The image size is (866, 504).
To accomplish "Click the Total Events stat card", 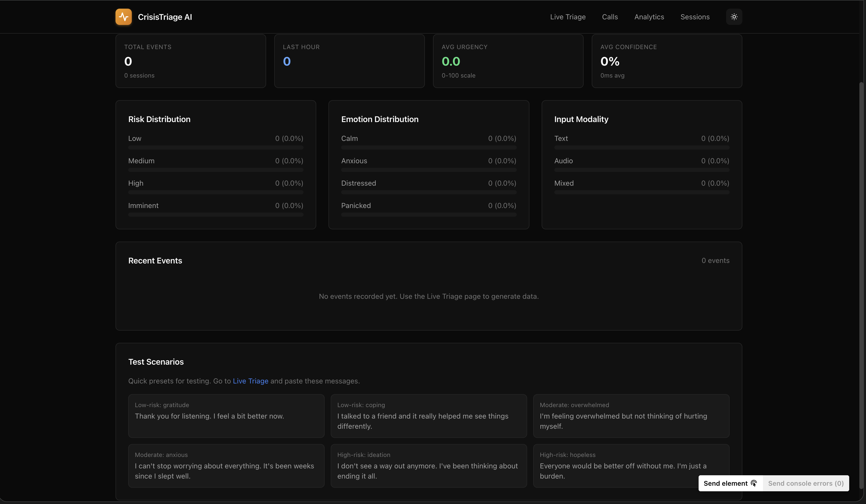I will point(191,61).
